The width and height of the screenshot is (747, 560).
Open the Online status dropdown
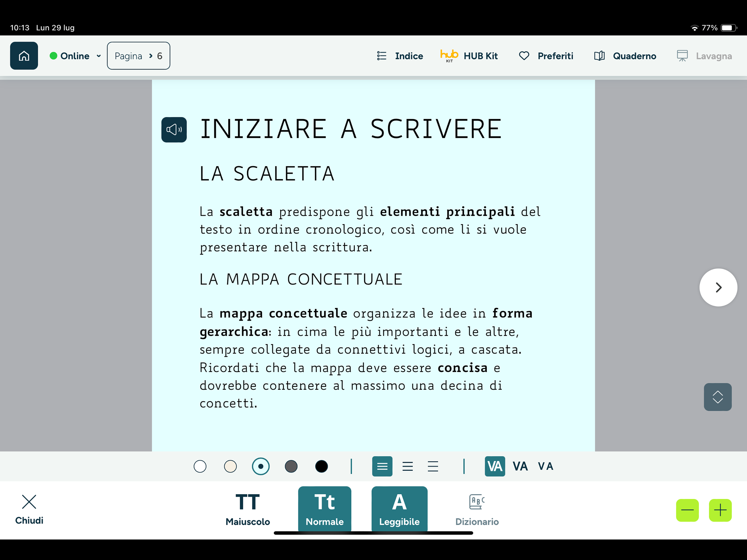point(75,56)
